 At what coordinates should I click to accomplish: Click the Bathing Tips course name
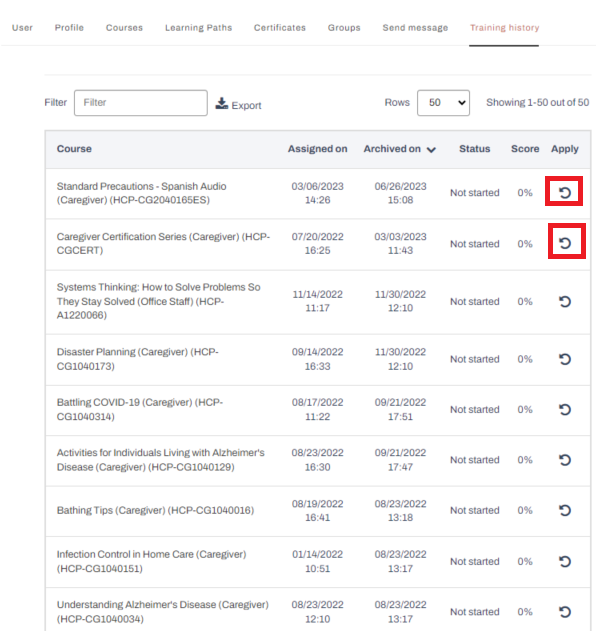155,510
